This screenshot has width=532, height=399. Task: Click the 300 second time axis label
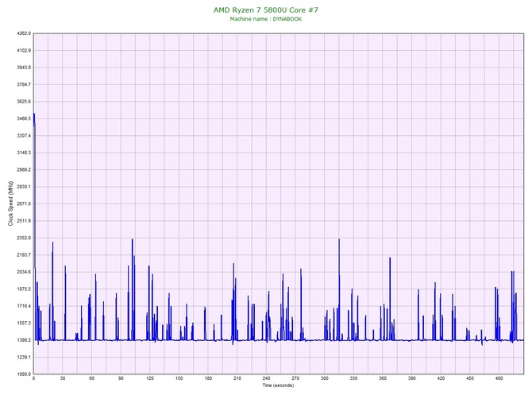[324, 378]
